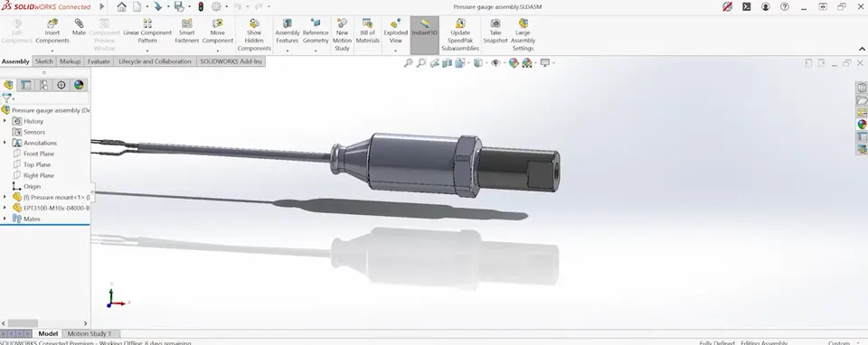Open the FeatureManager design tree tab
Screen dimensions: 868x345
click(x=8, y=85)
